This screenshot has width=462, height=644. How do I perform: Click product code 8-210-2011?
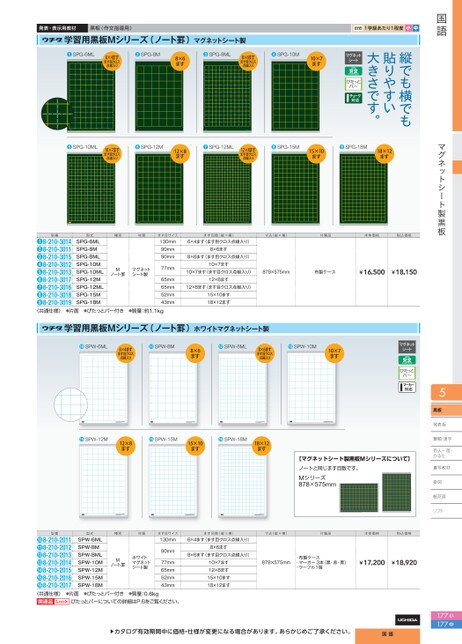coord(57,540)
